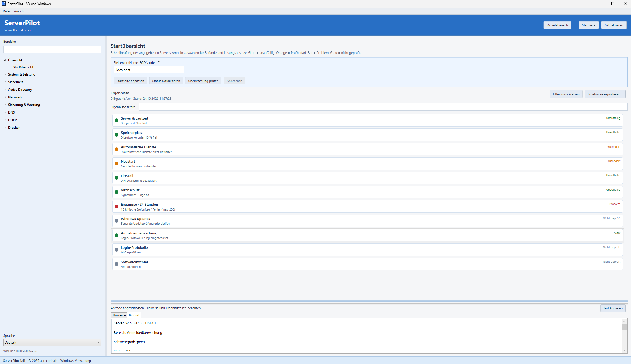631x364 pixels.
Task: Focus the Bereiche search field
Action: coord(52,49)
